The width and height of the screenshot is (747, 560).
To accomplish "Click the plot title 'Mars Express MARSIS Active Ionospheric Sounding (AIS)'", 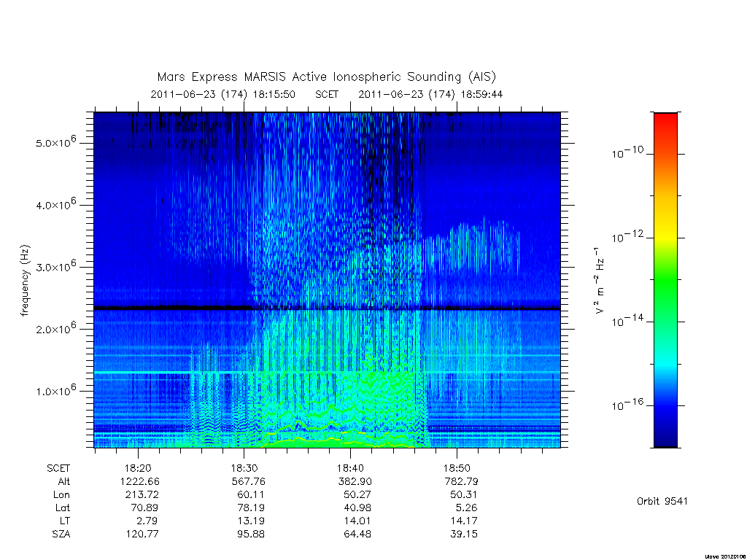I will click(x=326, y=77).
